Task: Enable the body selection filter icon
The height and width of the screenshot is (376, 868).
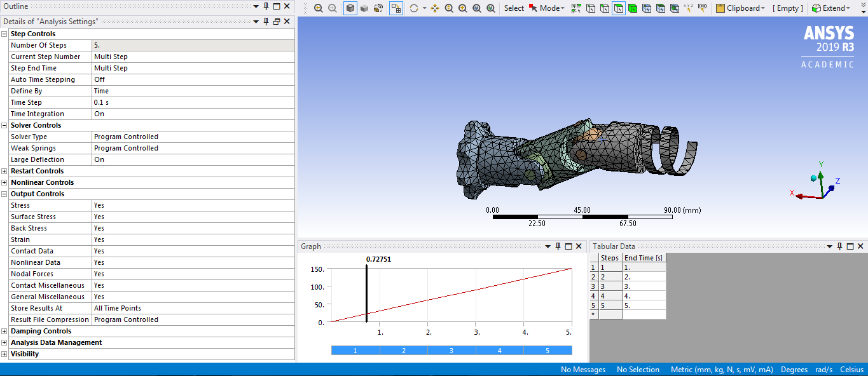Action: tap(632, 8)
